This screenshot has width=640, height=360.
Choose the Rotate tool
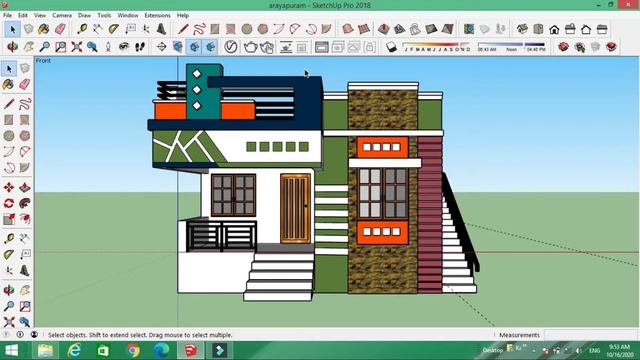(9, 203)
